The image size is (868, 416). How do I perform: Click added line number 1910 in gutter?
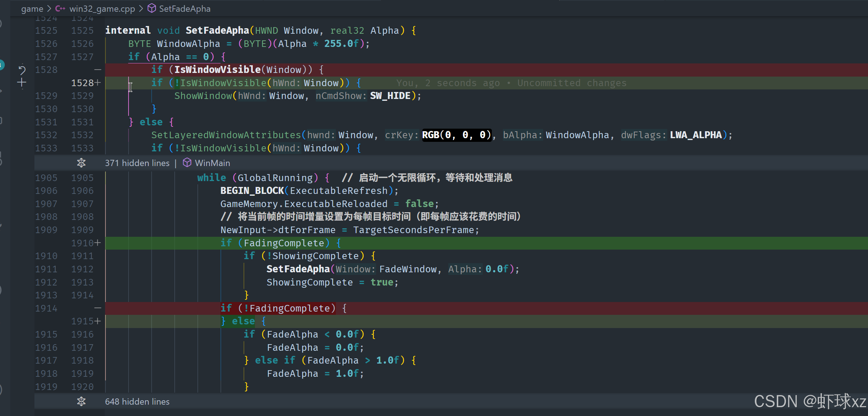(x=82, y=243)
